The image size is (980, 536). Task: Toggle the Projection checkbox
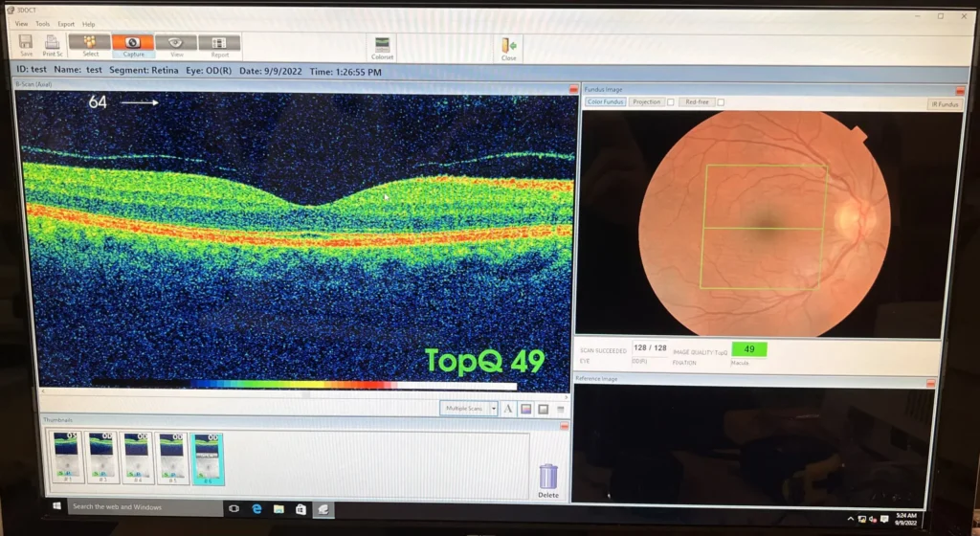pos(671,101)
